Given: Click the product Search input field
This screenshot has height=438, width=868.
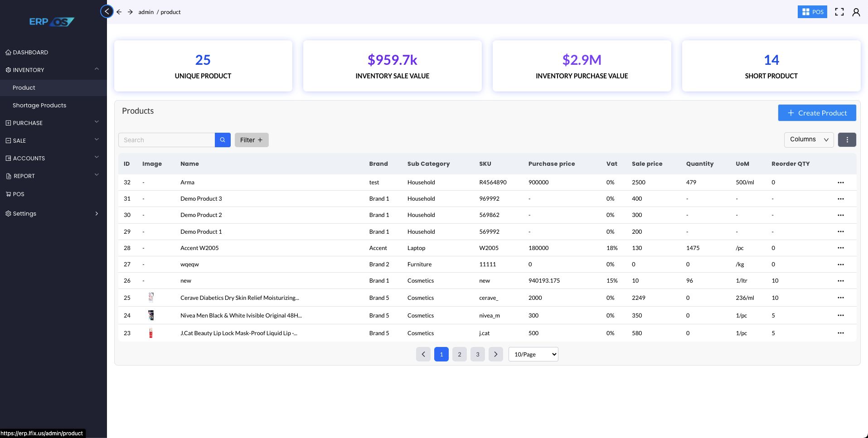Looking at the screenshot, I should tap(166, 140).
